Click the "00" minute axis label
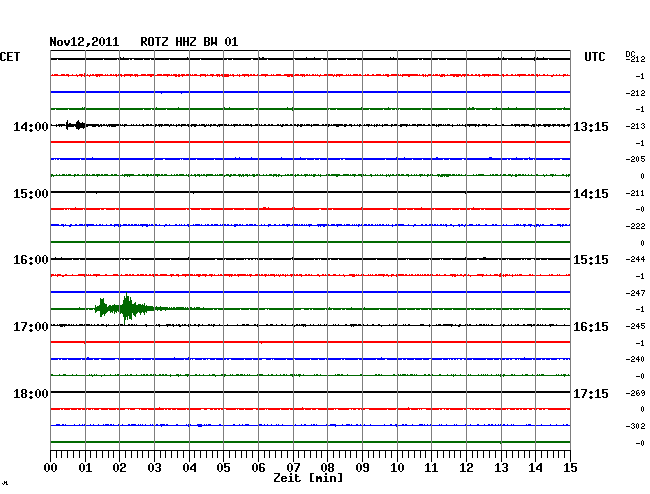650x494 pixels. pos(51,467)
